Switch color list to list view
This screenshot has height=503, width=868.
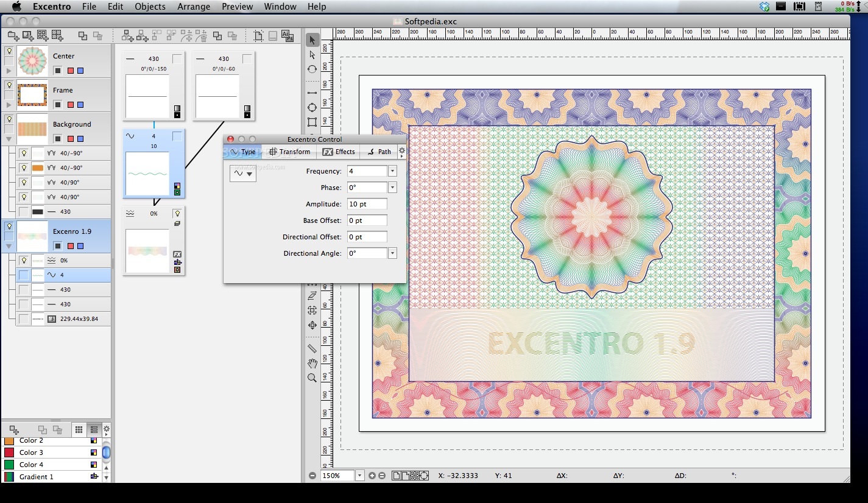pos(94,430)
